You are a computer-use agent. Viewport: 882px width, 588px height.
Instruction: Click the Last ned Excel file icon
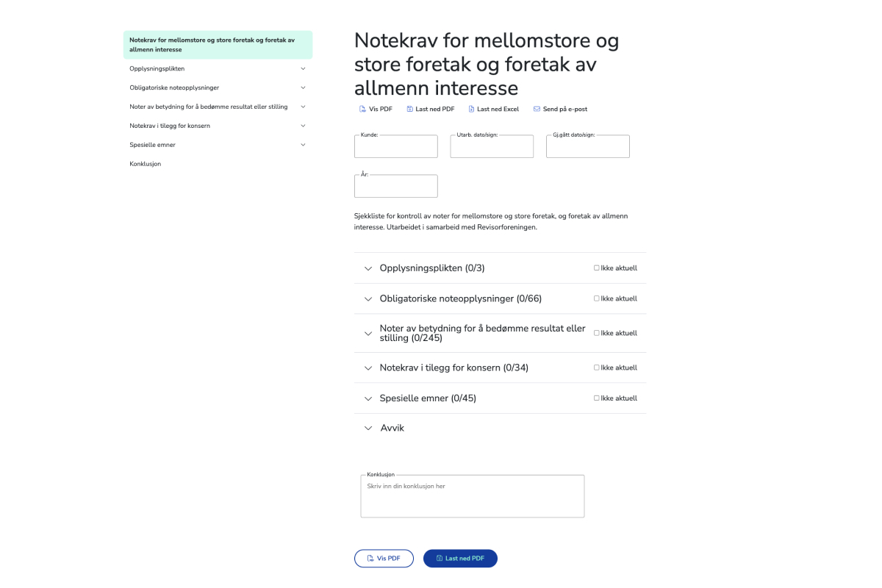point(470,108)
